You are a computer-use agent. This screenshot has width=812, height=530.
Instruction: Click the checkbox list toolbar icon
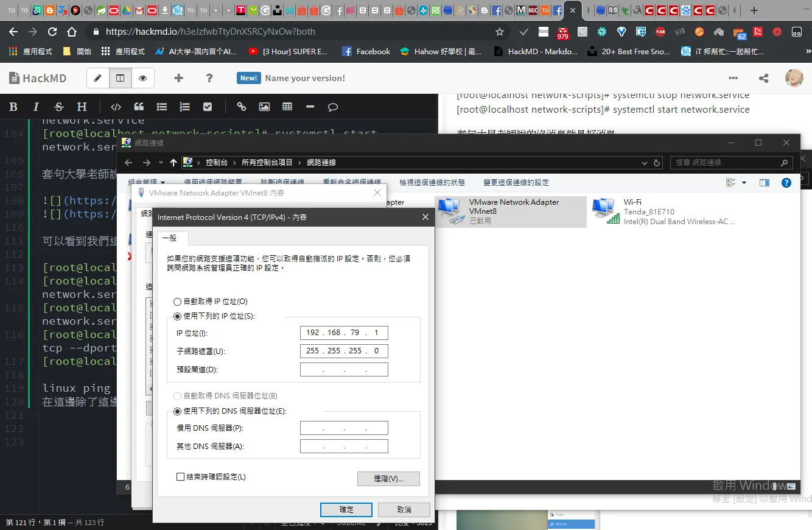(x=208, y=107)
